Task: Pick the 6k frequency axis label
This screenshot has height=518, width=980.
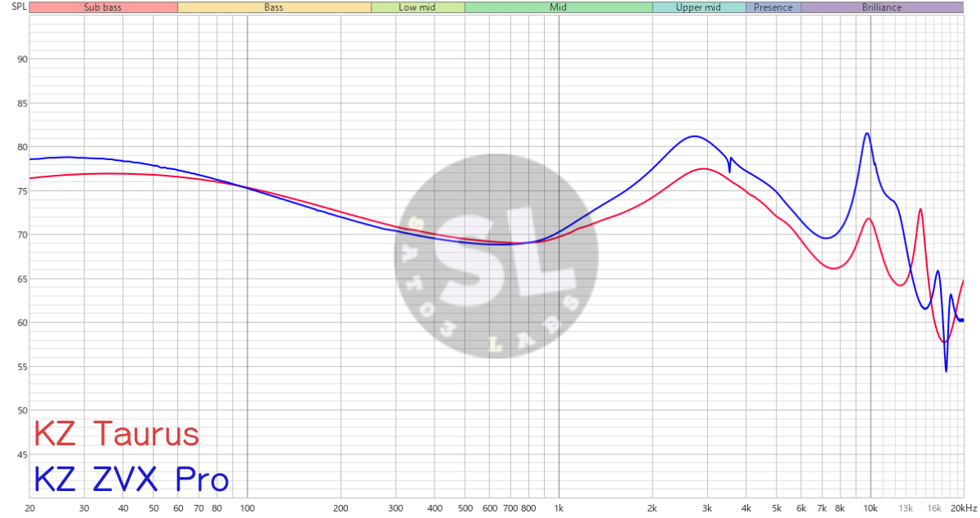Action: [801, 507]
